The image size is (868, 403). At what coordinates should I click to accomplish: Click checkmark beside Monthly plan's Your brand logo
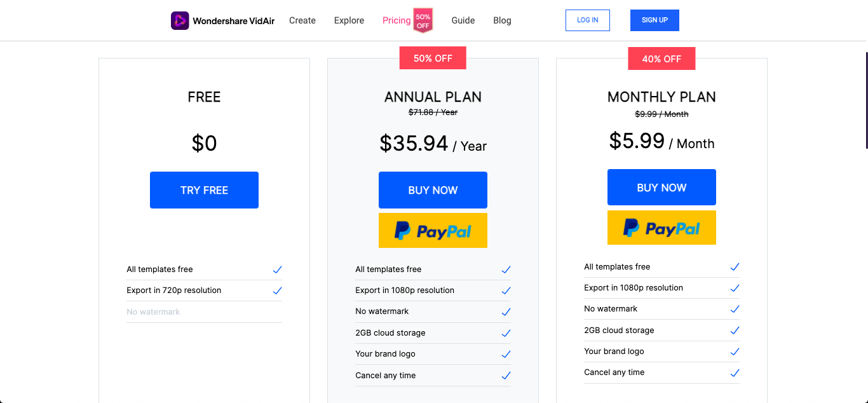735,352
